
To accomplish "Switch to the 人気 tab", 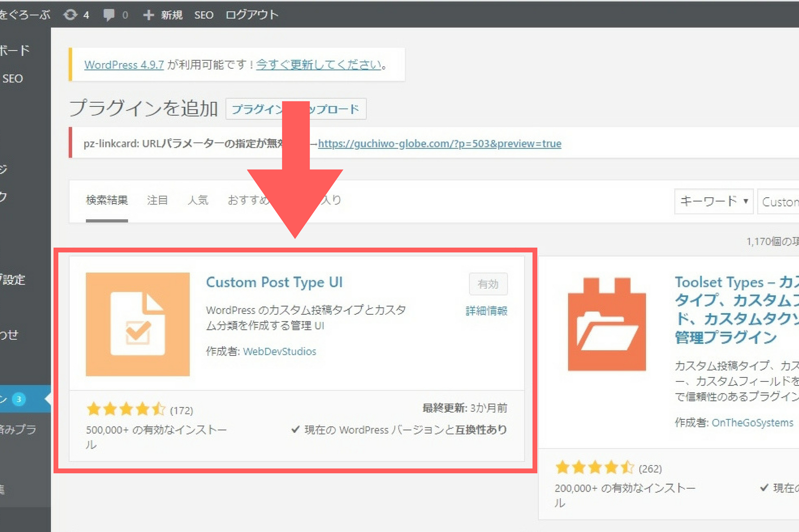I will point(198,200).
